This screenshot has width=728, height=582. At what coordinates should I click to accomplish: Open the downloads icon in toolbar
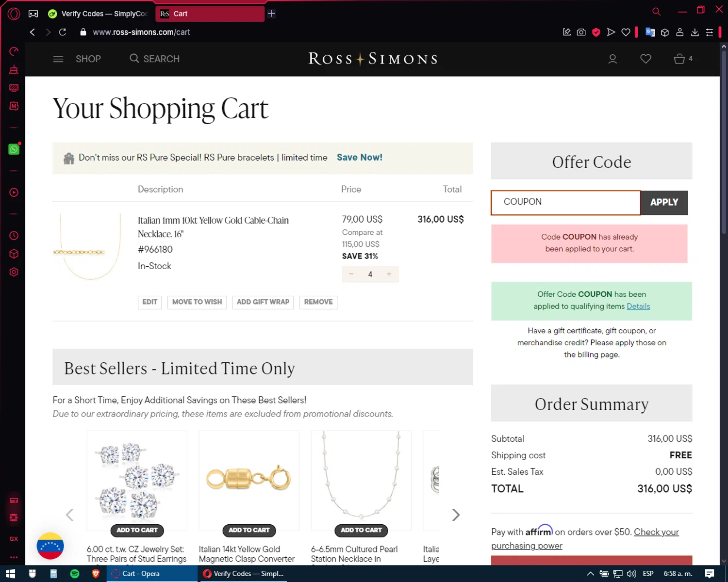[695, 32]
